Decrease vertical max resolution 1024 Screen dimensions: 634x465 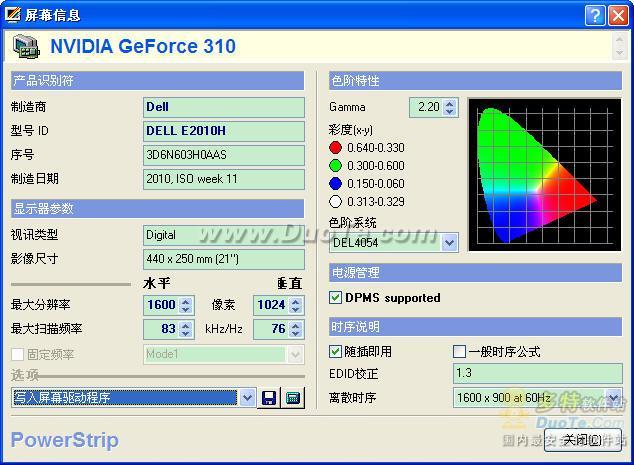click(296, 310)
